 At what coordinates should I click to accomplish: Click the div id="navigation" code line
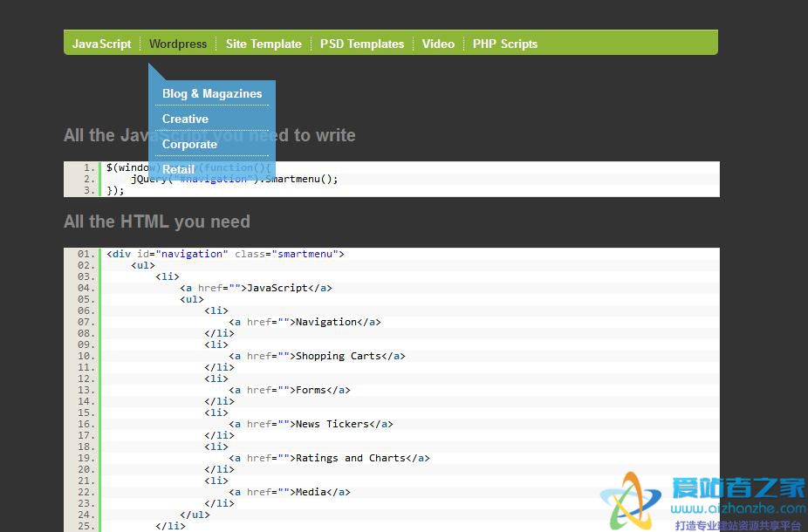(x=225, y=254)
